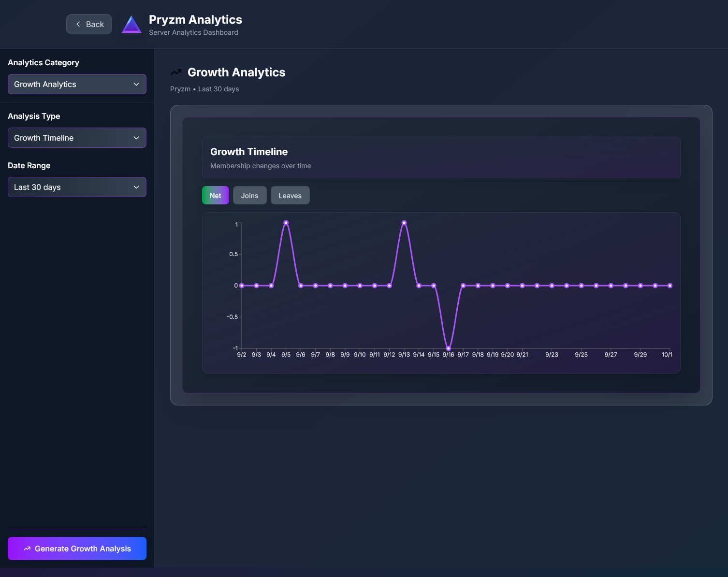The image size is (728, 577).
Task: Click the Last 30 days breadcrumb text
Action: point(218,89)
